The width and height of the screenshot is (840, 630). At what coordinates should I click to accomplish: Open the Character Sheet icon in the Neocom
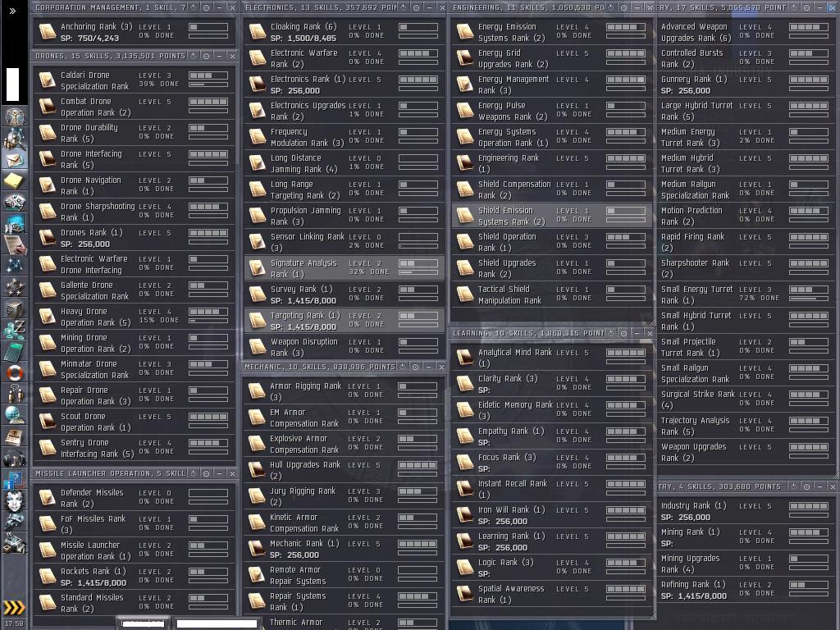point(14,116)
